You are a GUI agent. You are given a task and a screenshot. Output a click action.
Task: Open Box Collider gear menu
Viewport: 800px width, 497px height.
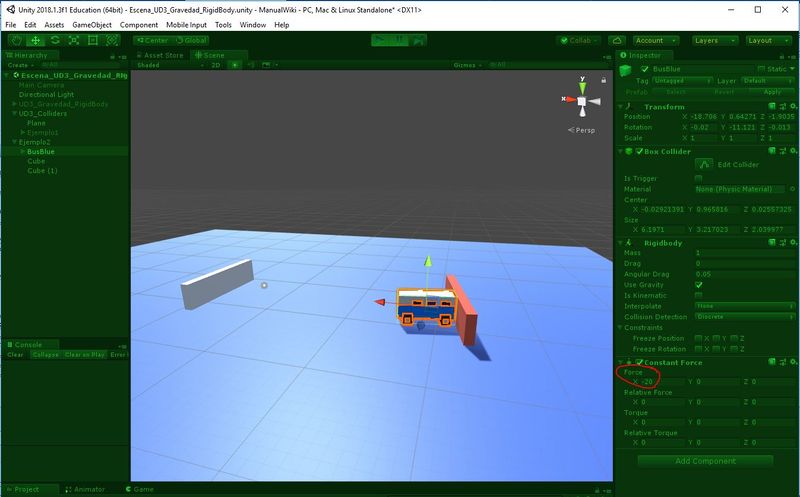click(x=793, y=151)
